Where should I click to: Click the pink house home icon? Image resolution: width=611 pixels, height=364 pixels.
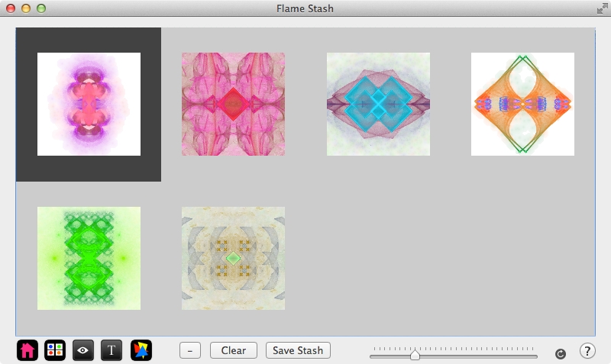point(27,350)
